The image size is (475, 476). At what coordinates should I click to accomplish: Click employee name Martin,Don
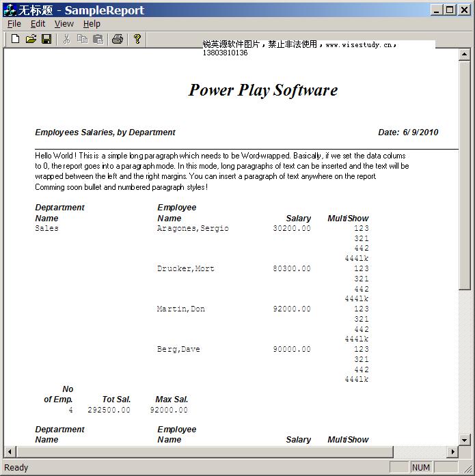pos(181,309)
